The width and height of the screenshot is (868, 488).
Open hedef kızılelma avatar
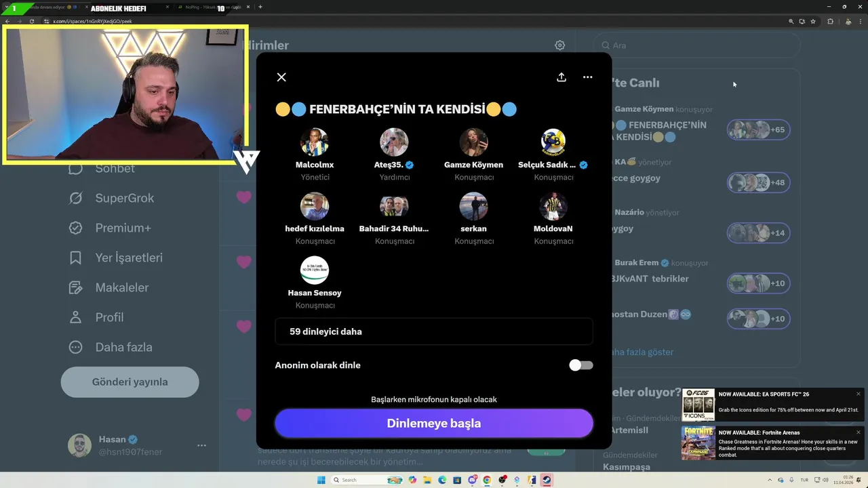click(x=315, y=206)
